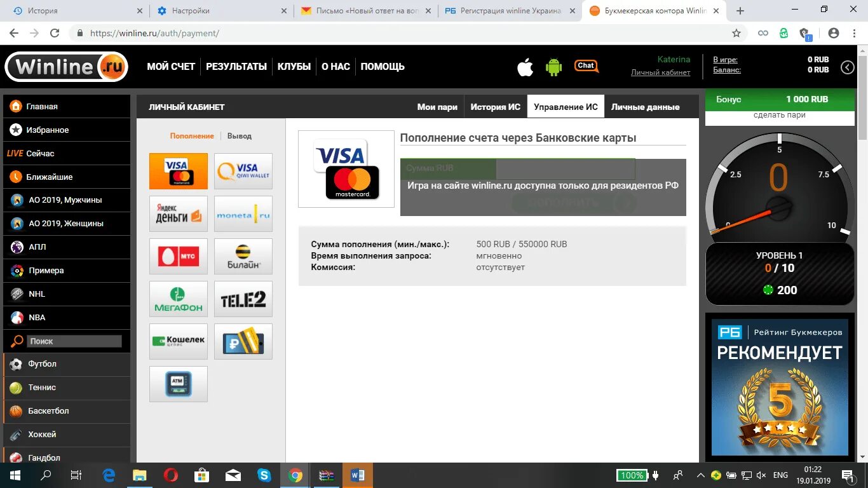Image resolution: width=868 pixels, height=488 pixels.
Task: Open АО 2019, Женщины in sidebar
Action: [x=67, y=224]
